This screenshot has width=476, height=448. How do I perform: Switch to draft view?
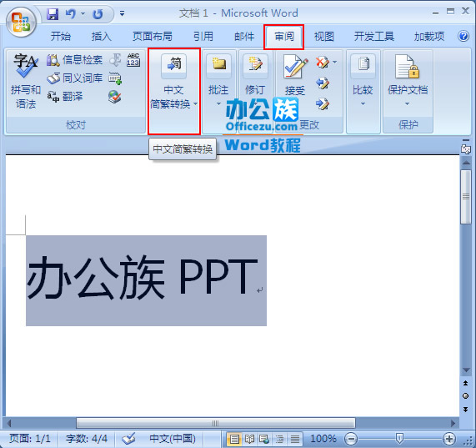pos(294,439)
